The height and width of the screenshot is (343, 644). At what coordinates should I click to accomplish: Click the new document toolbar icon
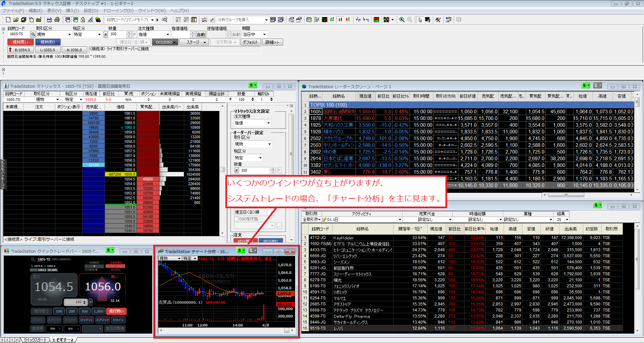coord(8,19)
